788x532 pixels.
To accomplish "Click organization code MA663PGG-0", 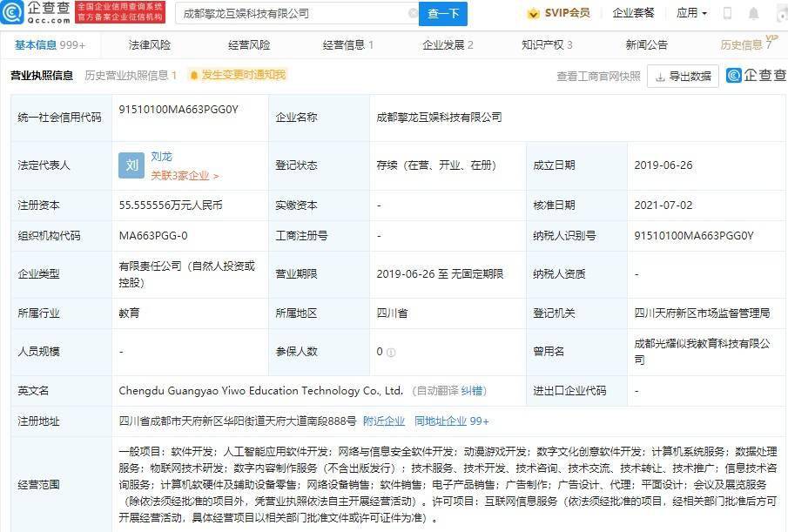I will (x=153, y=236).
